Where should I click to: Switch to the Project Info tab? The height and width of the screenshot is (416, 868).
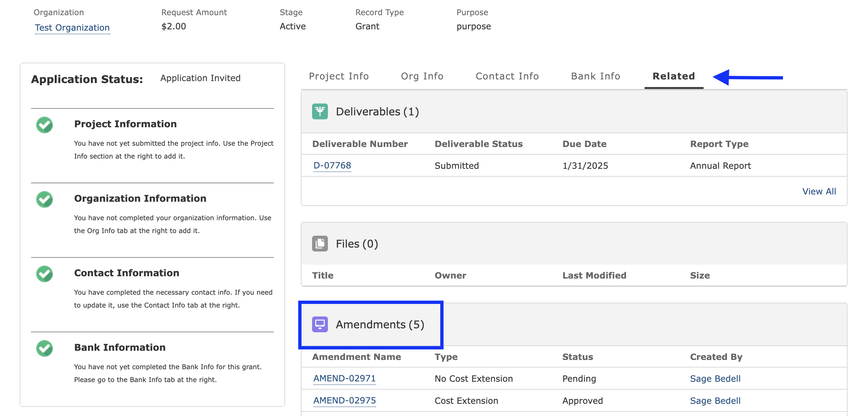[x=339, y=76]
